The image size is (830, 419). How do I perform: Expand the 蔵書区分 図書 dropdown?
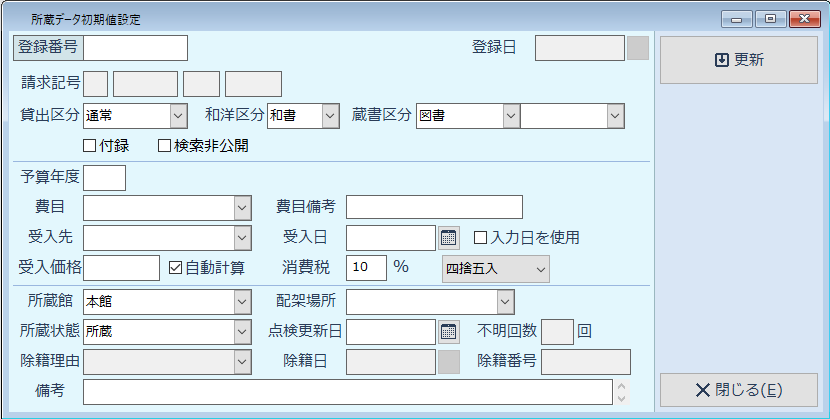pos(511,116)
